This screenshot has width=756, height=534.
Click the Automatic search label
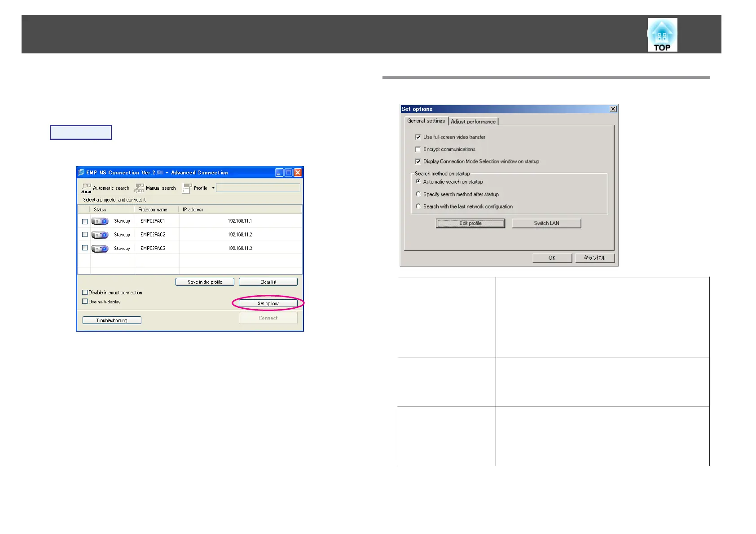[111, 188]
